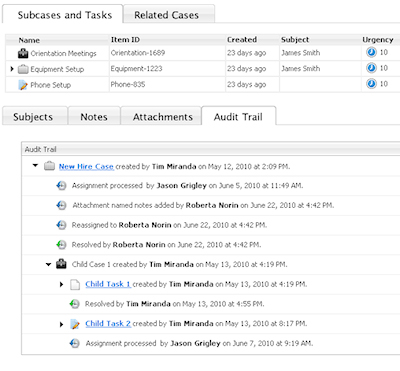This screenshot has height=371, width=400.
Task: Open the New Hire Case link
Action: tap(86, 166)
